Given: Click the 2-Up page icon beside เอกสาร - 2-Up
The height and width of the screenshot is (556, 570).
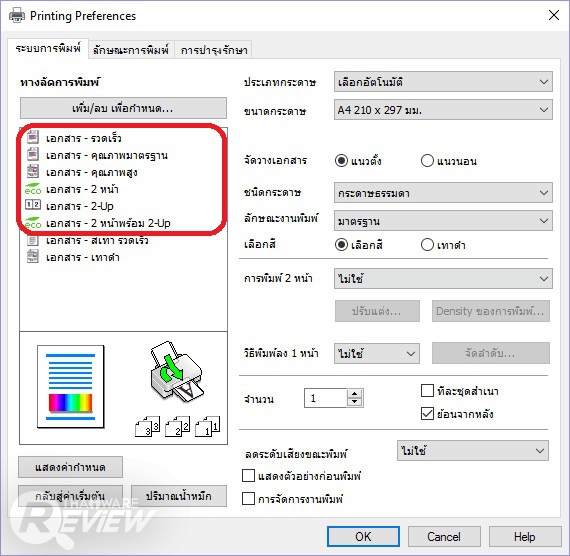Looking at the screenshot, I should [x=33, y=205].
